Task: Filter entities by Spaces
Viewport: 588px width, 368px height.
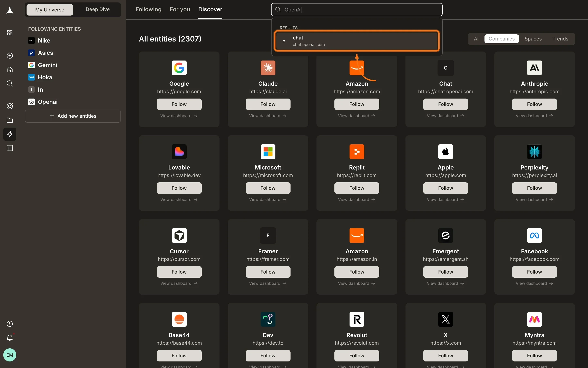Action: (x=533, y=39)
